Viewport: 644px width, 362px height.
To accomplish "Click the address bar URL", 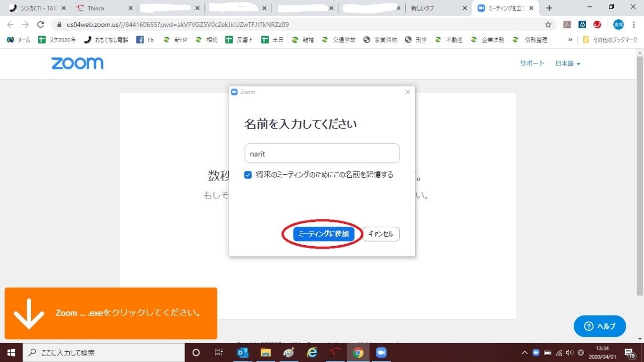I will click(178, 24).
